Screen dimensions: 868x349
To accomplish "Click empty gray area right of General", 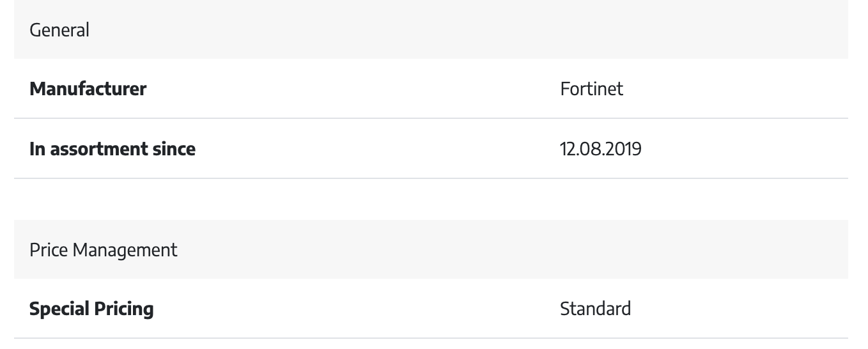I will tap(467, 29).
